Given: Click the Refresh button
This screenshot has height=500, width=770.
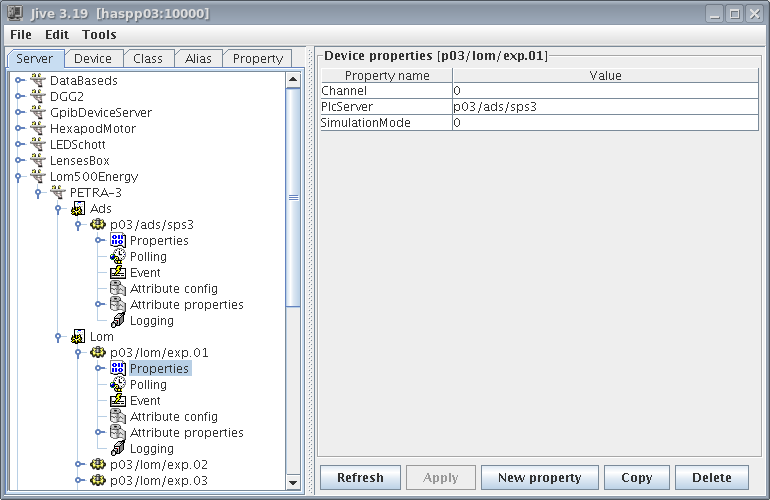Looking at the screenshot, I should pyautogui.click(x=360, y=477).
